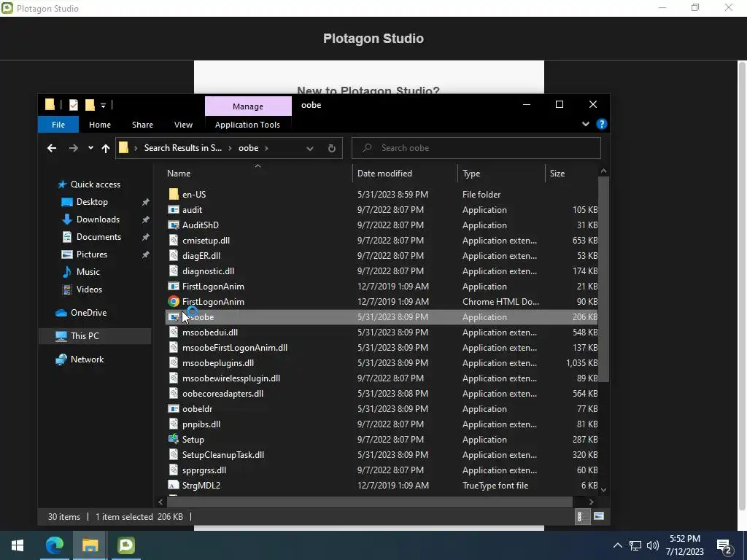The width and height of the screenshot is (747, 560).
Task: Expand the ribbon chevron
Action: coord(586,124)
